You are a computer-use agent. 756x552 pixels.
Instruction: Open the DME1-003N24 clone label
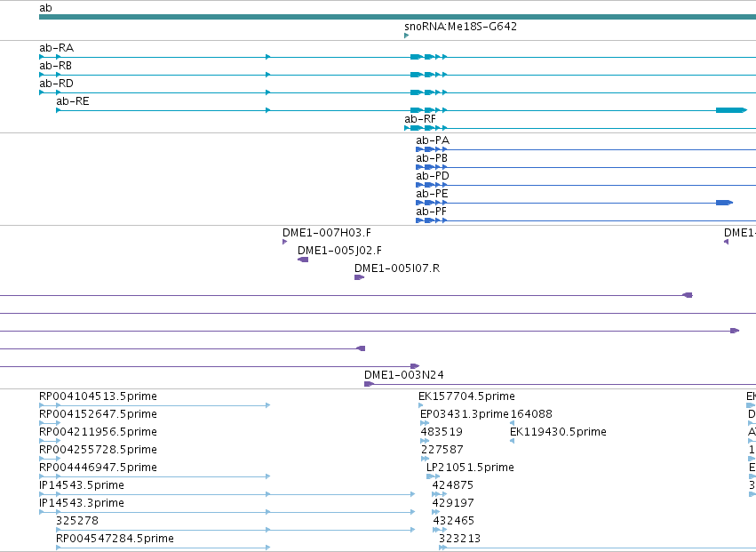click(x=404, y=375)
